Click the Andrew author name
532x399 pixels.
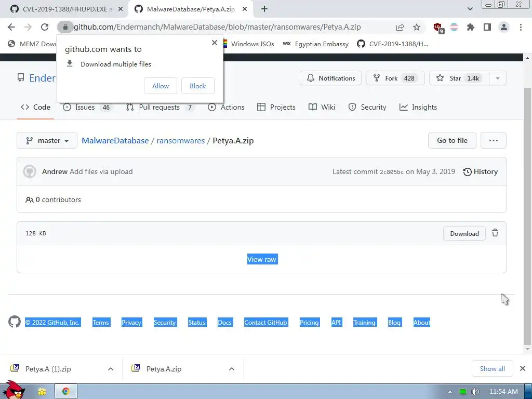coord(55,171)
